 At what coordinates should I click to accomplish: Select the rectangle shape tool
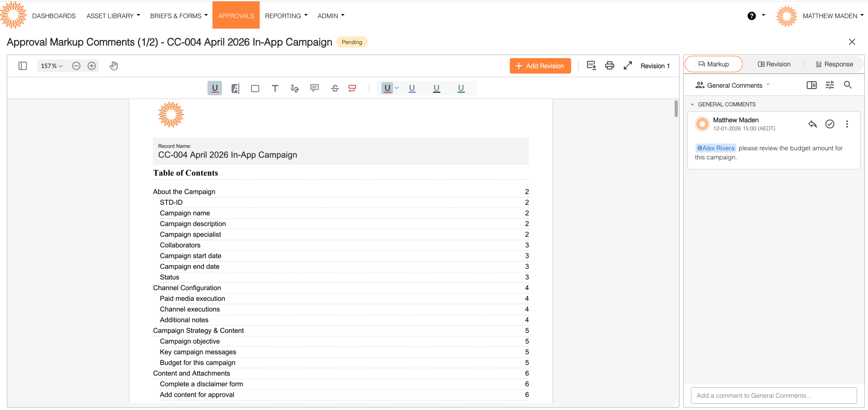[255, 89]
